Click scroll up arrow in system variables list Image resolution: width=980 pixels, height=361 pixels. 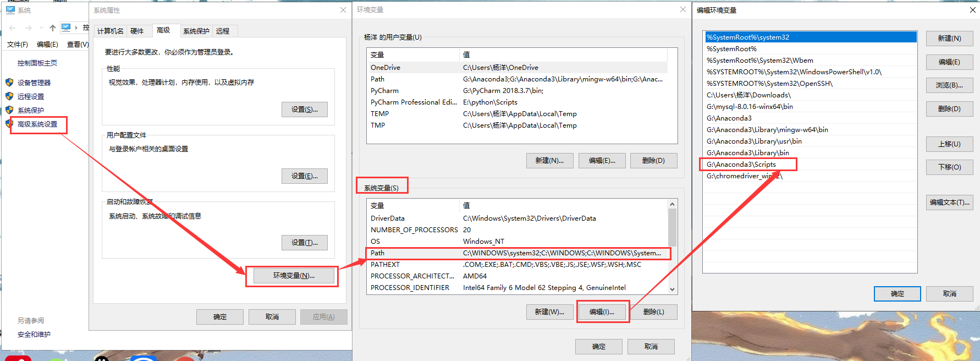click(672, 204)
